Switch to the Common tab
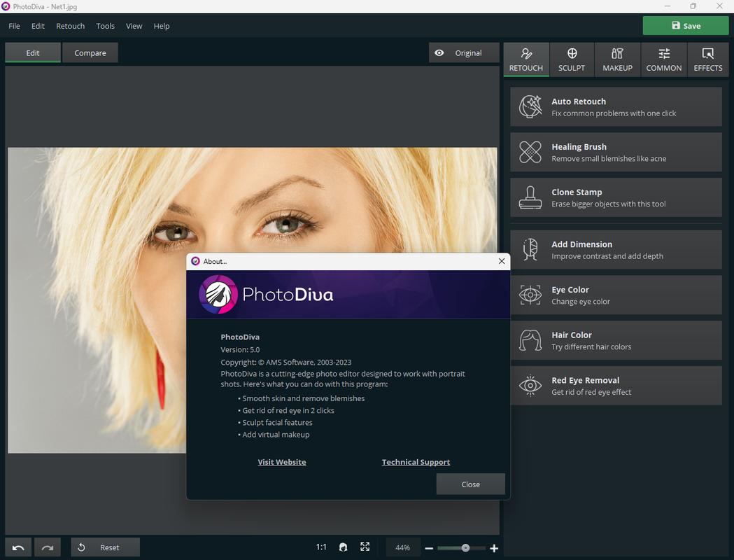This screenshot has height=560, width=734. point(664,59)
